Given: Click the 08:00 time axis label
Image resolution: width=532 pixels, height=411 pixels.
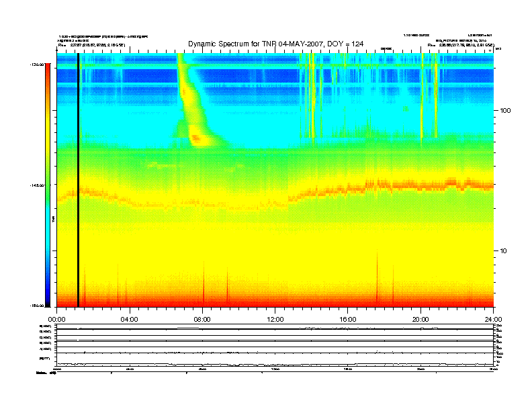Looking at the screenshot, I should coord(202,320).
